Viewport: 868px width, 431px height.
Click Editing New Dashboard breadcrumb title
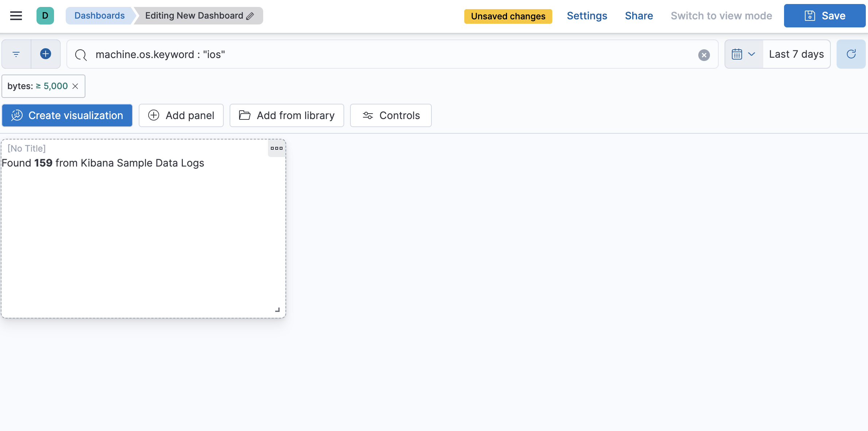tap(194, 16)
